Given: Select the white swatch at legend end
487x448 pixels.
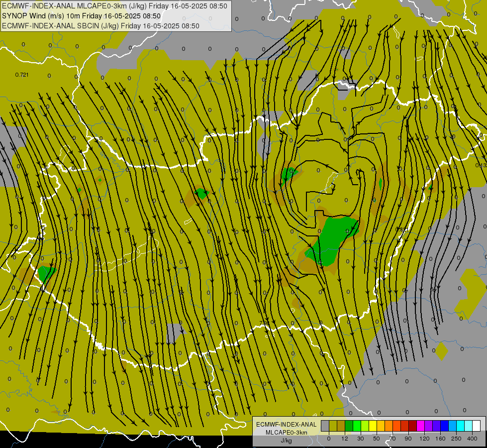Looking at the screenshot, I should (477, 426).
